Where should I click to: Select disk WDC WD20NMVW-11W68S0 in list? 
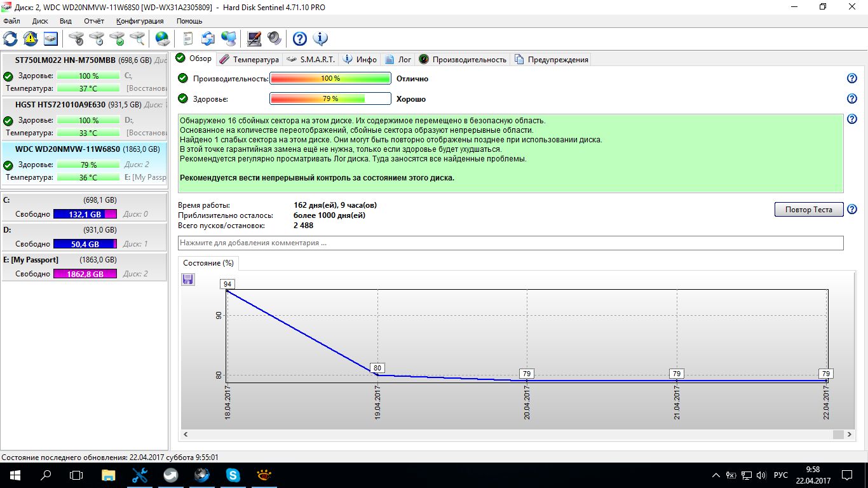pyautogui.click(x=84, y=163)
